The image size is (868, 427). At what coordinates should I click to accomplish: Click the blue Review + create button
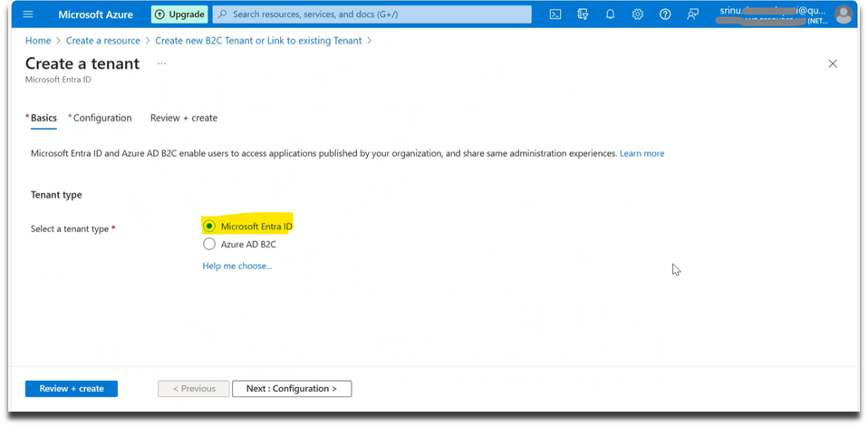tap(72, 389)
